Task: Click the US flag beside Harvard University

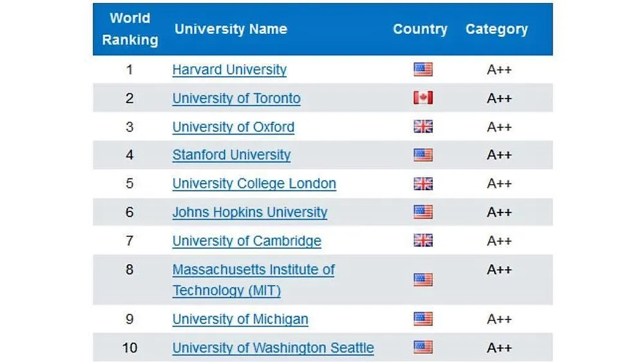Action: tap(423, 70)
